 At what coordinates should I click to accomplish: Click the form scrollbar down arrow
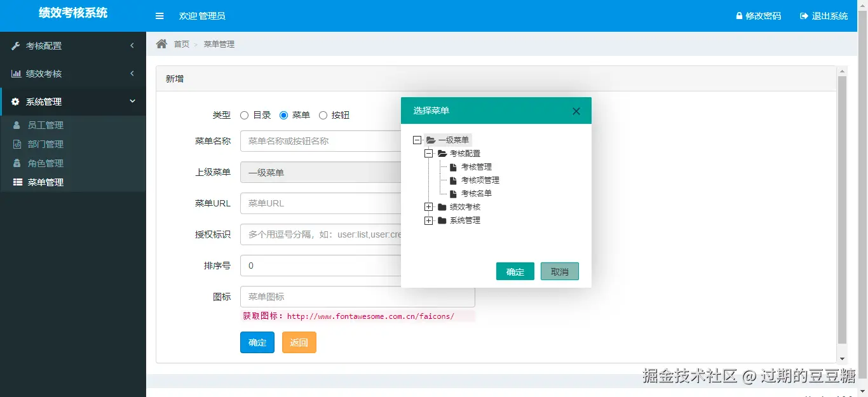pos(842,359)
